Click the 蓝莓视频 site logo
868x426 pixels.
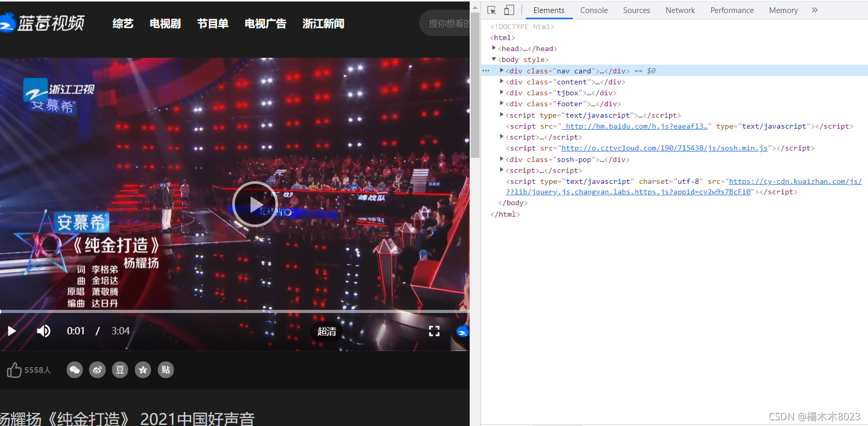[x=42, y=23]
